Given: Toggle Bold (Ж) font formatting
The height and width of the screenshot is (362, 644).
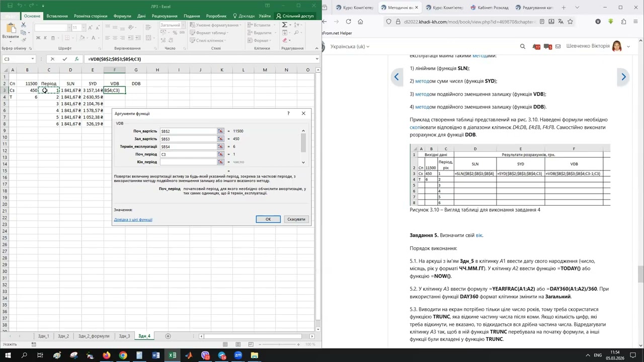Looking at the screenshot, I should (38, 38).
